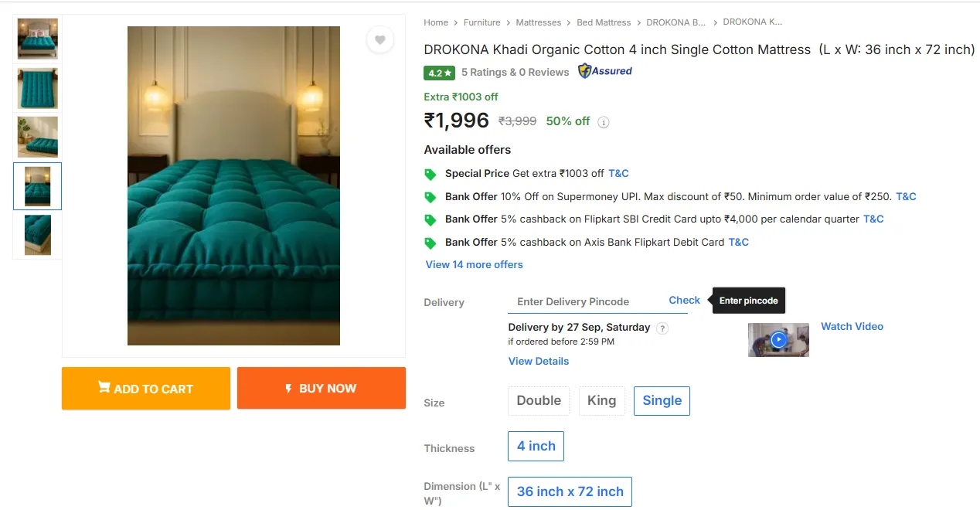Click the Flipkart Assured badge
The height and width of the screenshot is (510, 980).
click(605, 72)
